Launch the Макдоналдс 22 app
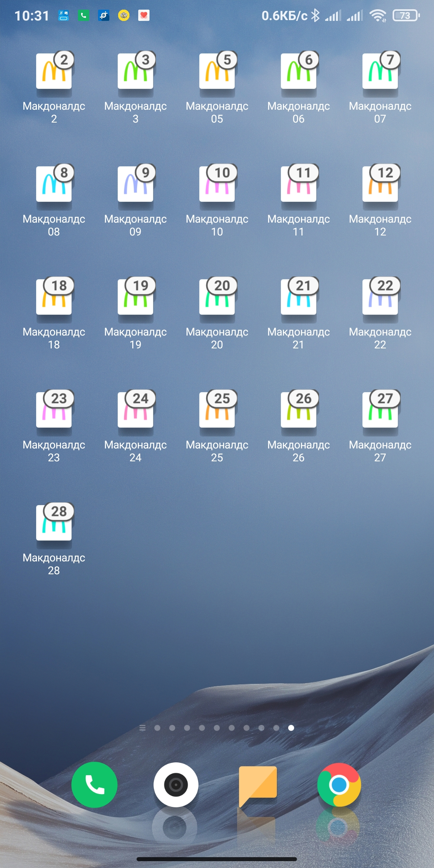Viewport: 434px width, 868px height. coord(380,297)
